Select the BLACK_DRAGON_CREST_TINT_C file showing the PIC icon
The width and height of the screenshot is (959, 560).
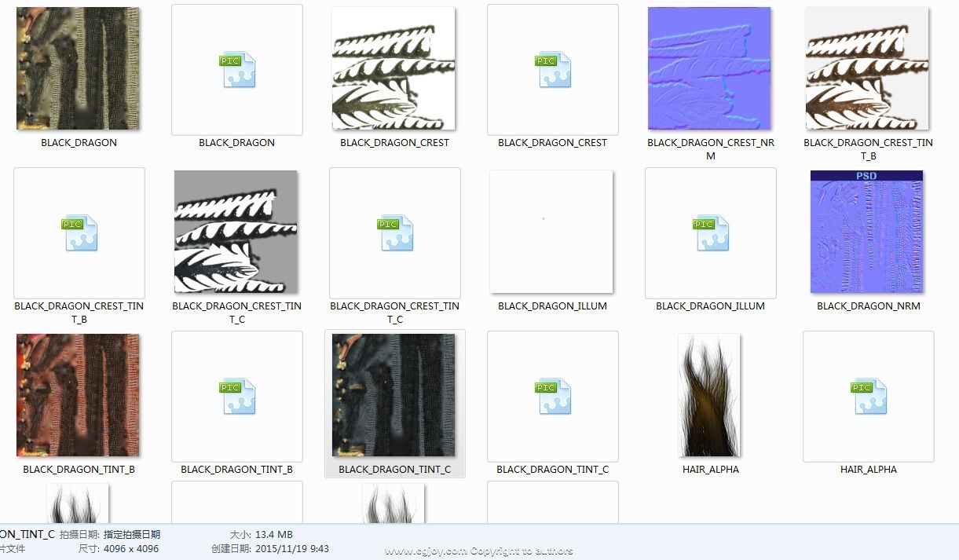tap(395, 233)
